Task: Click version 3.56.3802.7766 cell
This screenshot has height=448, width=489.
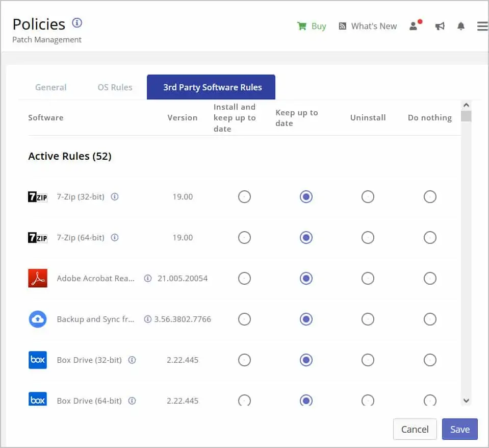Action: pos(183,319)
